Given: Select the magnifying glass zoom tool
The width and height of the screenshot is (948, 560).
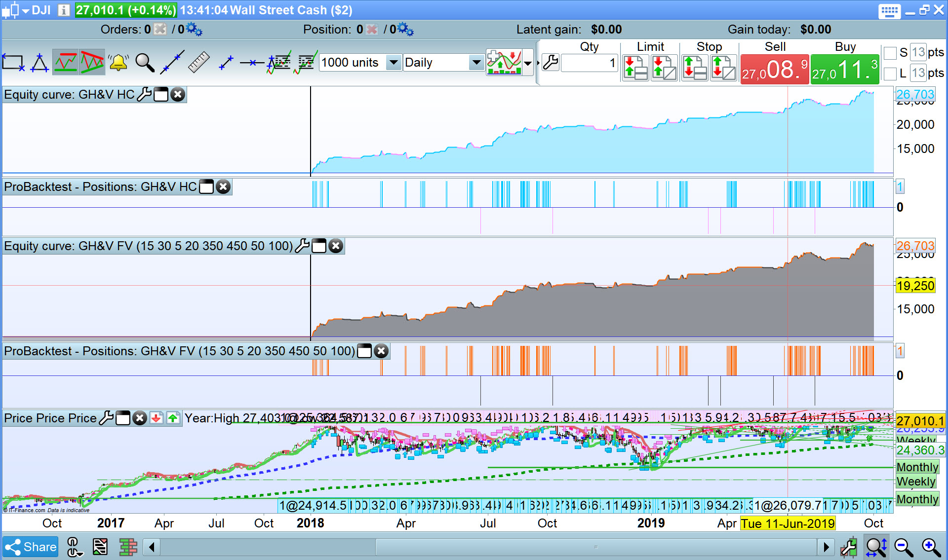Looking at the screenshot, I should coord(145,63).
